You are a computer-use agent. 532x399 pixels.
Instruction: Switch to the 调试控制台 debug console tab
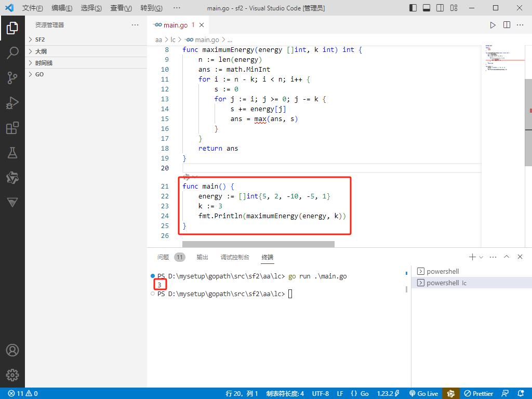[x=235, y=257]
